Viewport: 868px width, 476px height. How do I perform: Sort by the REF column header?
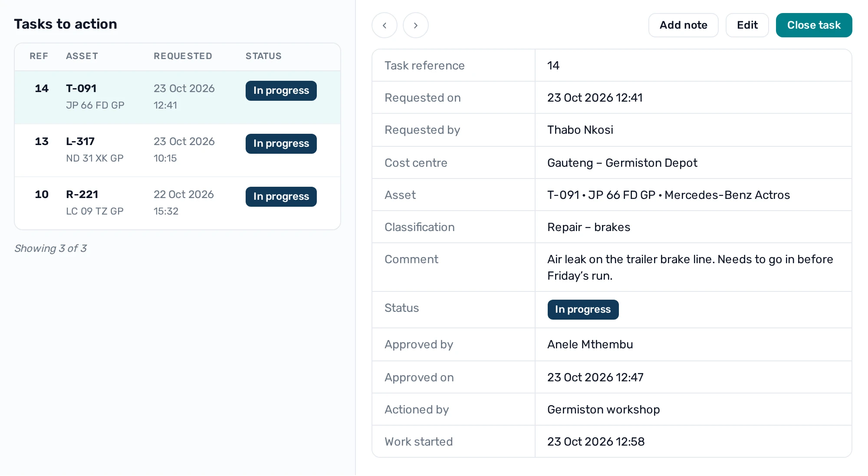coord(39,56)
